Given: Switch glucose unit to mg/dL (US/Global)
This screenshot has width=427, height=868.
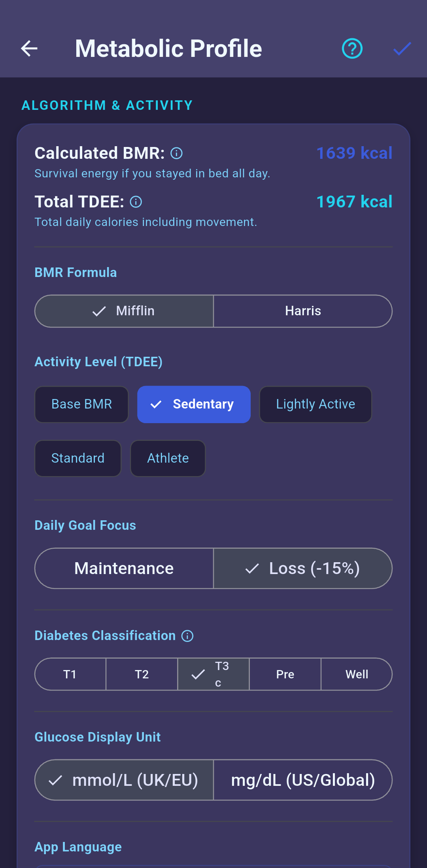Looking at the screenshot, I should (303, 780).
